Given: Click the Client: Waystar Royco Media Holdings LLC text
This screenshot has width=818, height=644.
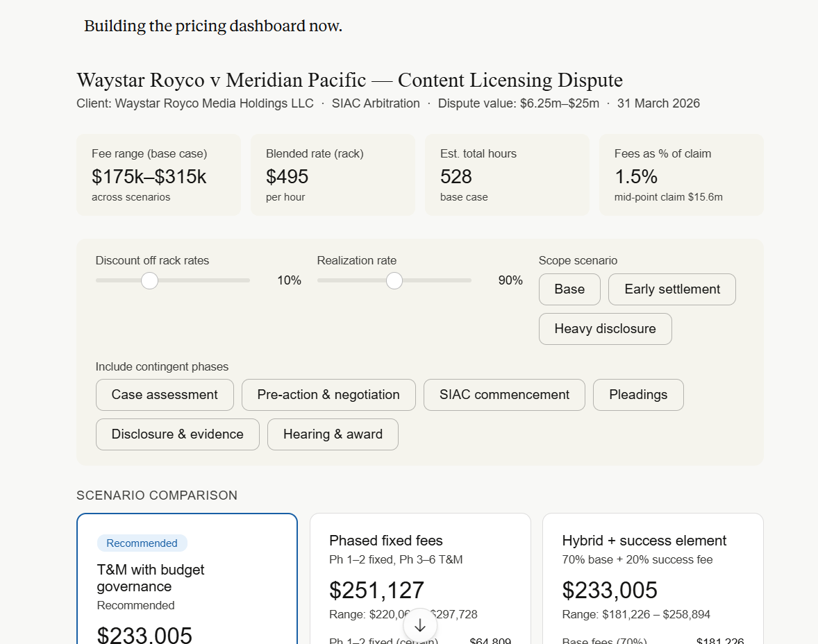Looking at the screenshot, I should [x=195, y=103].
